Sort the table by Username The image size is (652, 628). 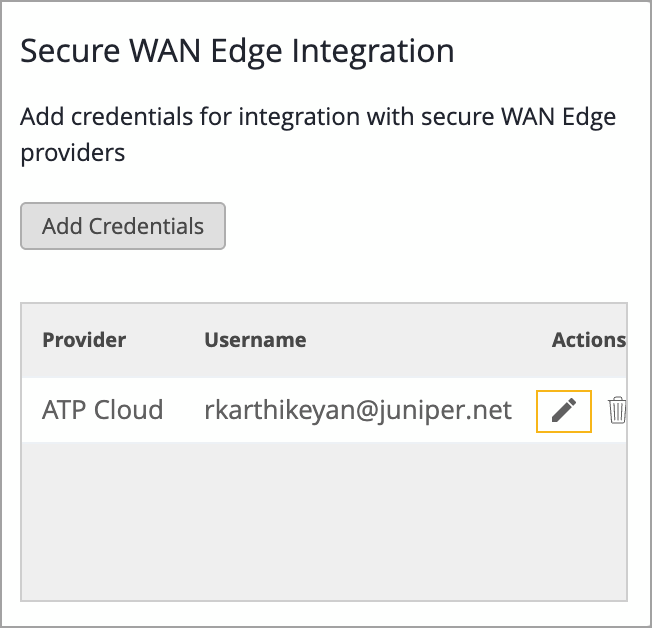[x=255, y=340]
